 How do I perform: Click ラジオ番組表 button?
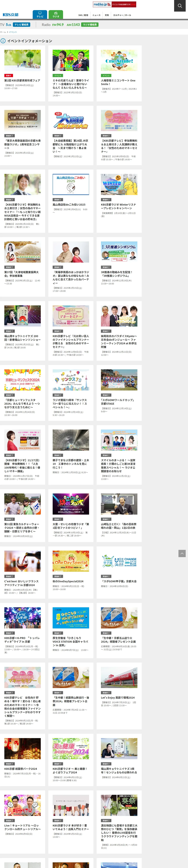(x=90, y=25)
